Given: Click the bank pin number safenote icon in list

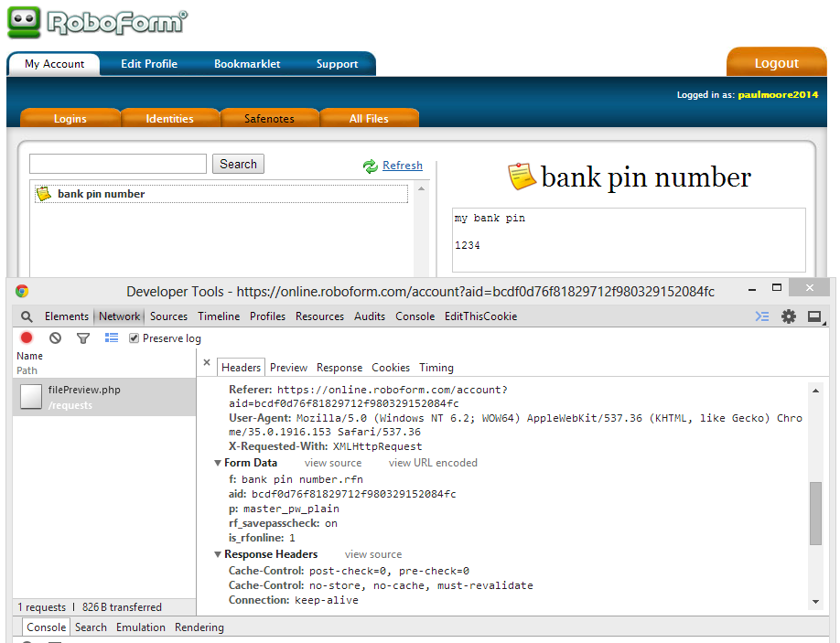Looking at the screenshot, I should pyautogui.click(x=43, y=194).
